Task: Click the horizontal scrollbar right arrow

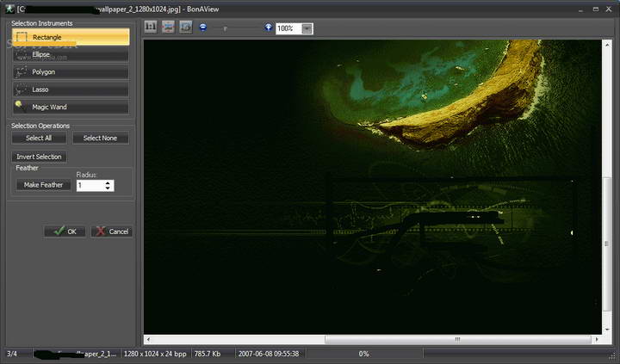Action: click(597, 339)
